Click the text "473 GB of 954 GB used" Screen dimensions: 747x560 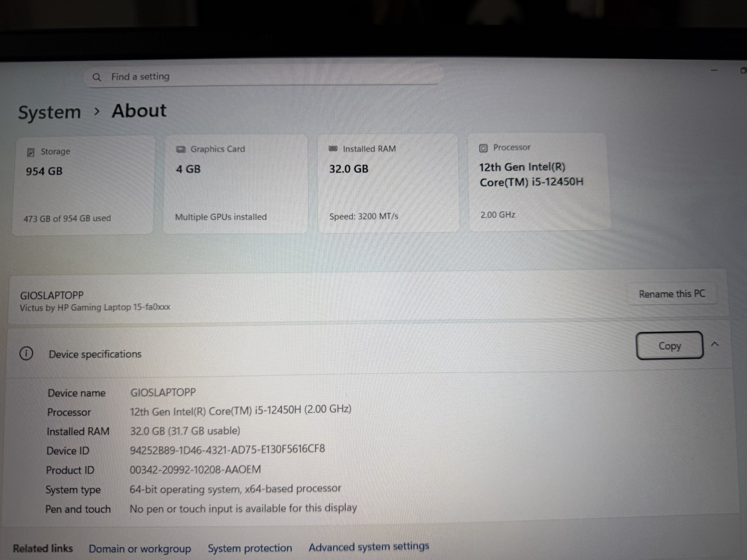coord(67,218)
